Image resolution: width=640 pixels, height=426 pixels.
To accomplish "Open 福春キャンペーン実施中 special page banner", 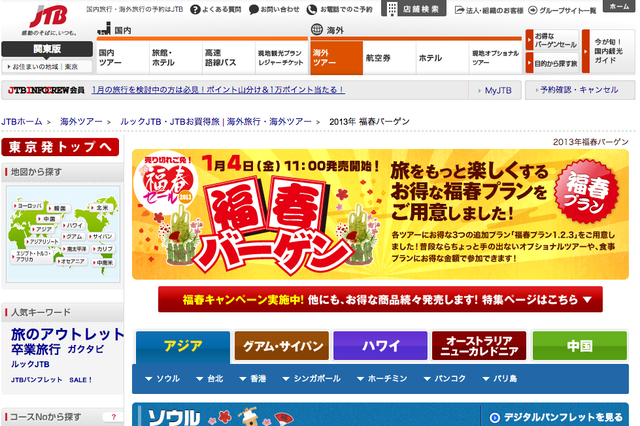I will (380, 300).
